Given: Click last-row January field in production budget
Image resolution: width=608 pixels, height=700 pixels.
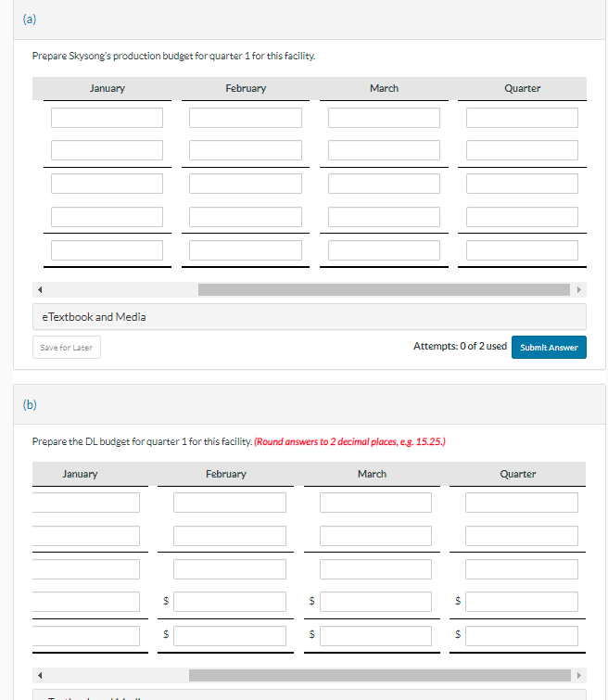Looking at the screenshot, I should pyautogui.click(x=107, y=250).
